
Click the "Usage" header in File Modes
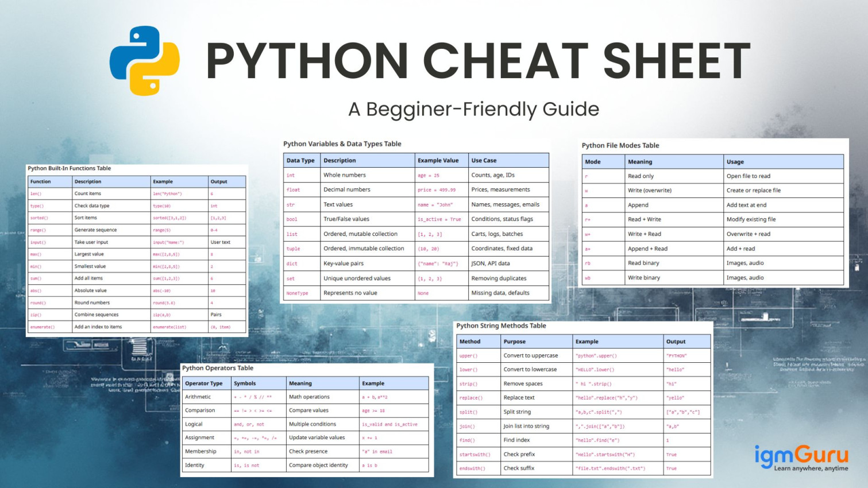click(735, 162)
